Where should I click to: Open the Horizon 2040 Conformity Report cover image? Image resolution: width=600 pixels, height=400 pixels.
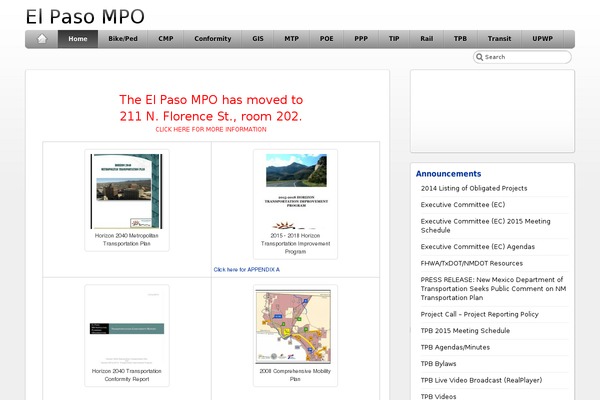click(127, 327)
